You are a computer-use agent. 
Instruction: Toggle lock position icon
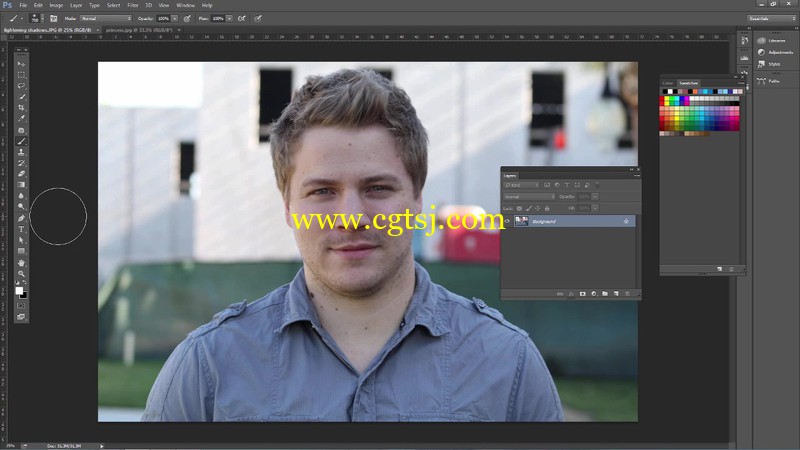click(538, 208)
